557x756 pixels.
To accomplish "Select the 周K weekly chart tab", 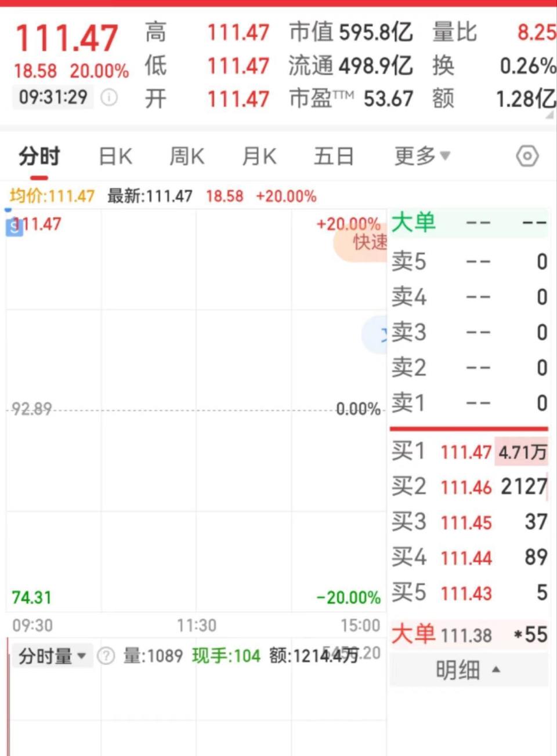I will [186, 156].
